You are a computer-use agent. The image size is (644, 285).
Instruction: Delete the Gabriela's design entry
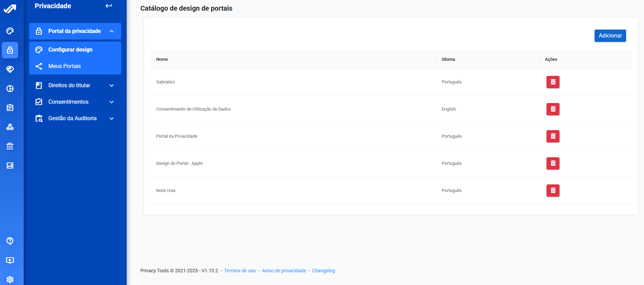pos(553,82)
